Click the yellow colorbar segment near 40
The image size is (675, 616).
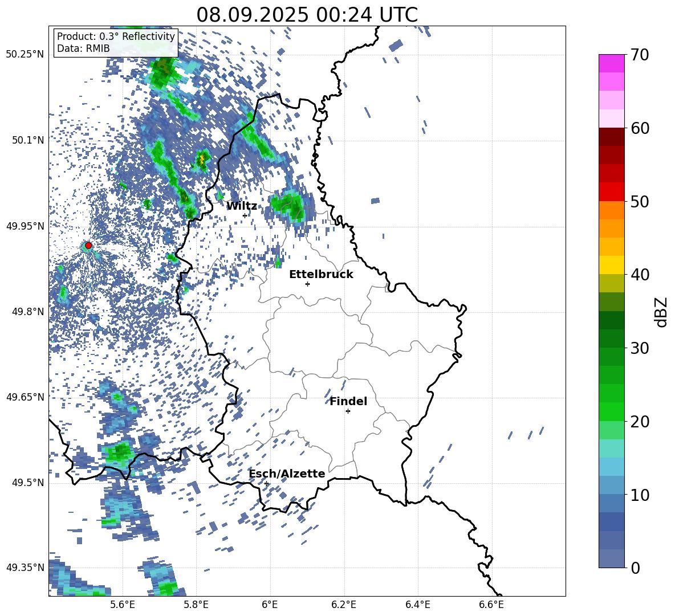(x=611, y=265)
